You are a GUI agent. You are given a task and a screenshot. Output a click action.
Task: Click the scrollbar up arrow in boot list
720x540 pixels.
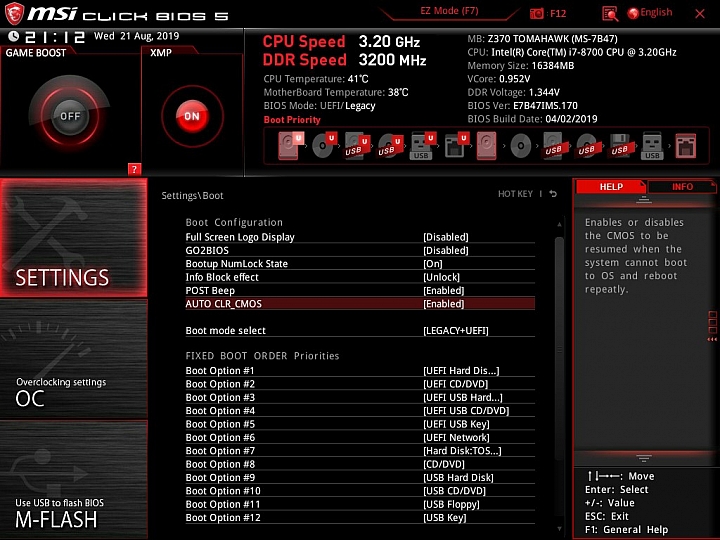[559, 224]
